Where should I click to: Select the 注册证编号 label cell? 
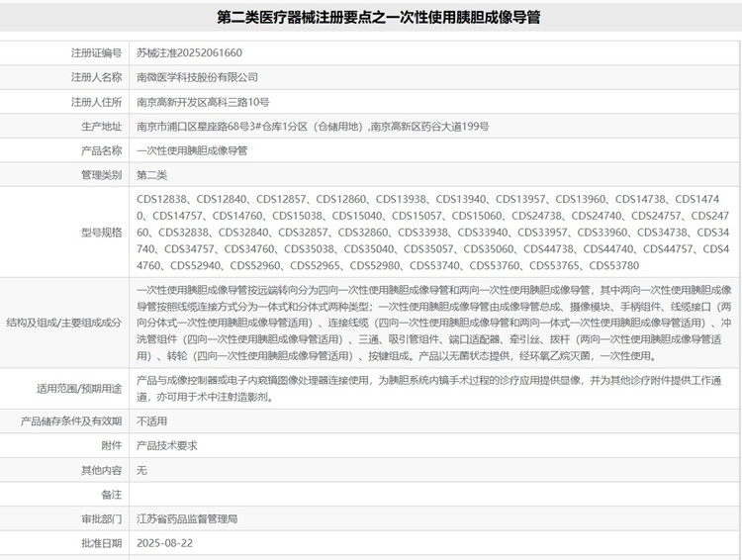(96, 52)
